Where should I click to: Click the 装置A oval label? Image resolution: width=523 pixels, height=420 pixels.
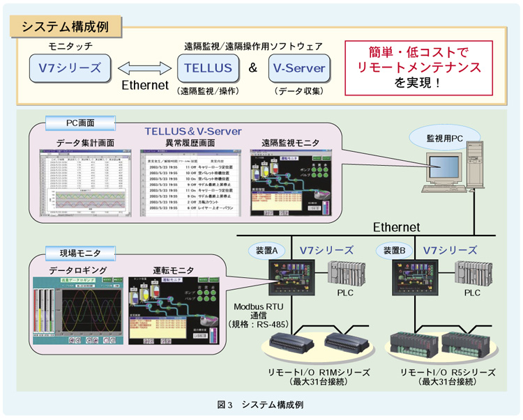tap(267, 251)
